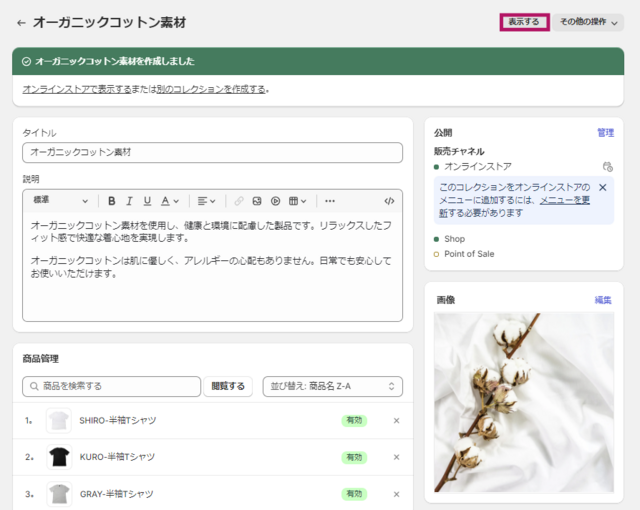Expand the 並び替え sort order dropdown
This screenshot has width=640, height=510.
click(332, 386)
